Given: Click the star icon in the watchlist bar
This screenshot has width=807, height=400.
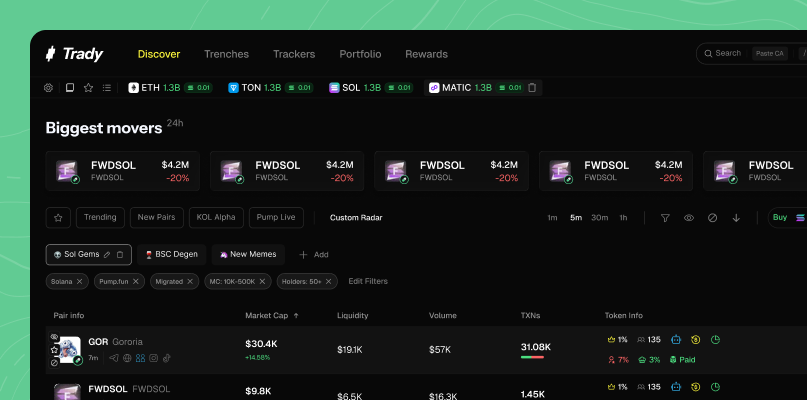Looking at the screenshot, I should (89, 88).
